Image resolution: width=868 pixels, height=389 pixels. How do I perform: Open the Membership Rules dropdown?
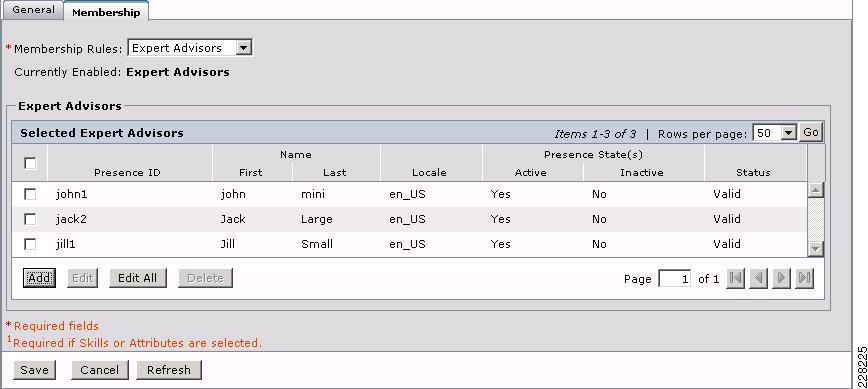[190, 48]
